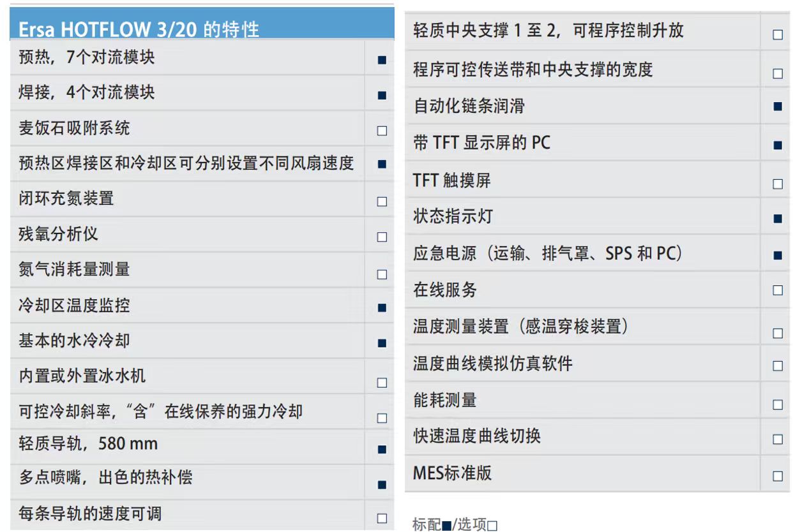This screenshot has height=532, width=793.
Task: Click the filled marker beside 状态指示灯
Action: click(x=777, y=219)
